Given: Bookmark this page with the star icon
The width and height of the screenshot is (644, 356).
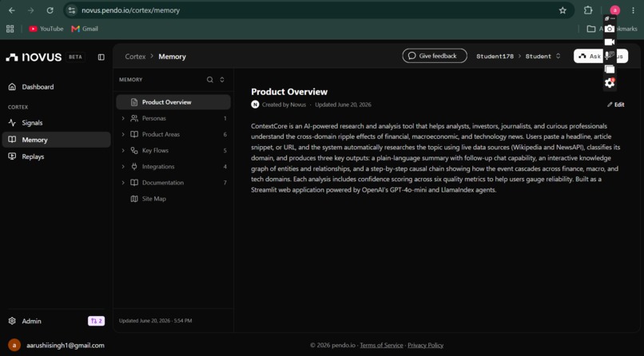Looking at the screenshot, I should pos(563,10).
